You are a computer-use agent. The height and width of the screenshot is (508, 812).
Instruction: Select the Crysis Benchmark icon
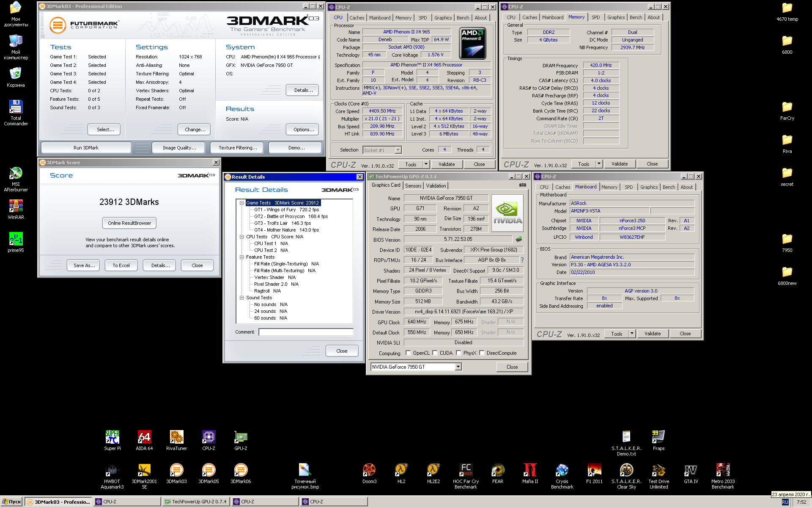[562, 476]
